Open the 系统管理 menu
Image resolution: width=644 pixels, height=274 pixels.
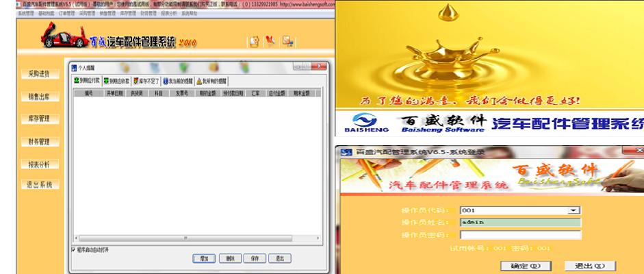point(26,13)
